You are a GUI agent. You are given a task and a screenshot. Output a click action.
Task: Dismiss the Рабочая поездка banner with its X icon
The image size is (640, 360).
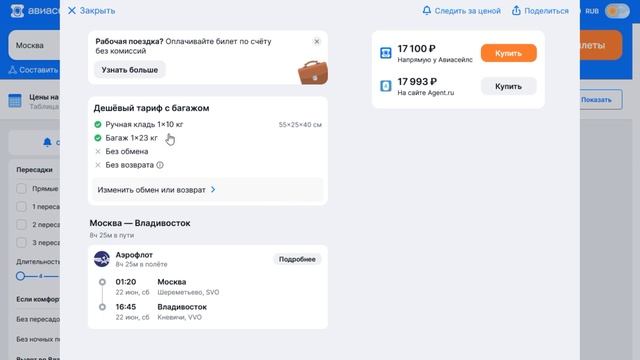[316, 42]
